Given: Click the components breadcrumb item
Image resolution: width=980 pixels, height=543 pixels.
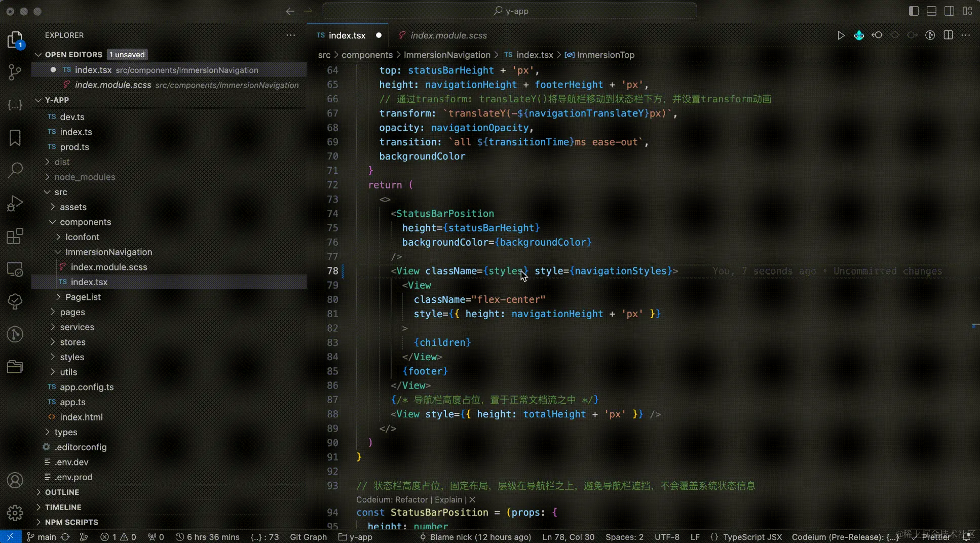Looking at the screenshot, I should point(367,55).
